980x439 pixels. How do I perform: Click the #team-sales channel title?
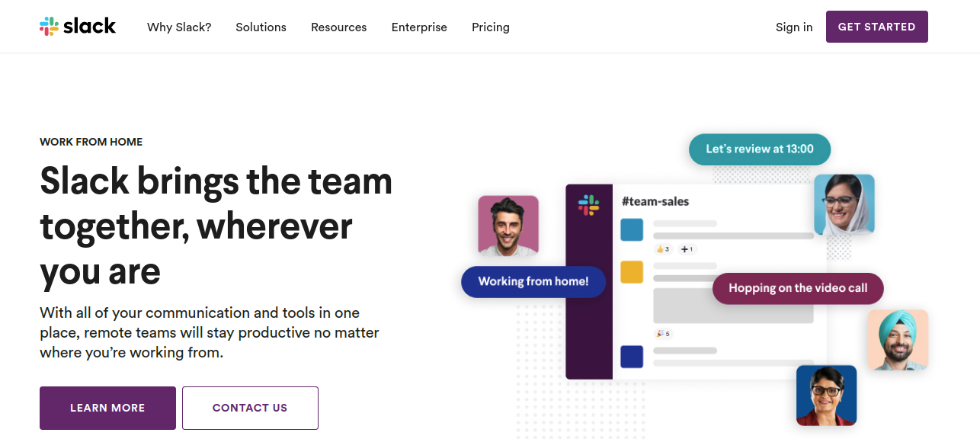coord(655,201)
